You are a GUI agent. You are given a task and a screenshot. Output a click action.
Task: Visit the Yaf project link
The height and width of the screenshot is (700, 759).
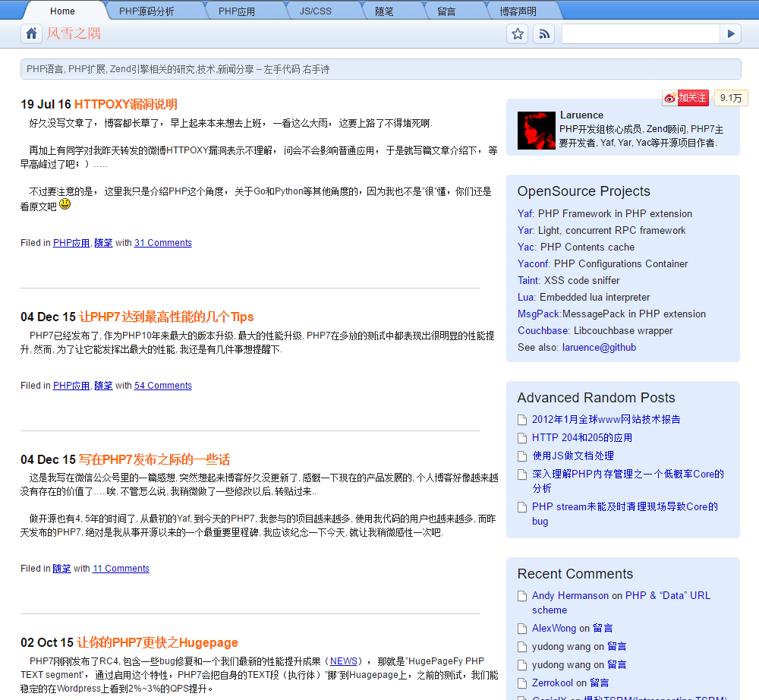point(524,213)
